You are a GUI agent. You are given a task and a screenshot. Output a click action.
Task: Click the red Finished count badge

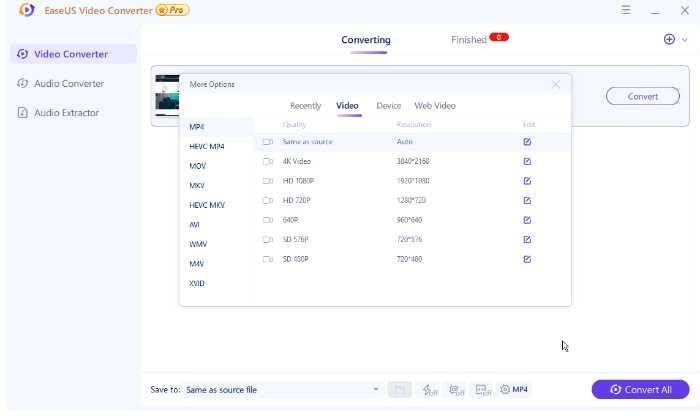(x=499, y=37)
